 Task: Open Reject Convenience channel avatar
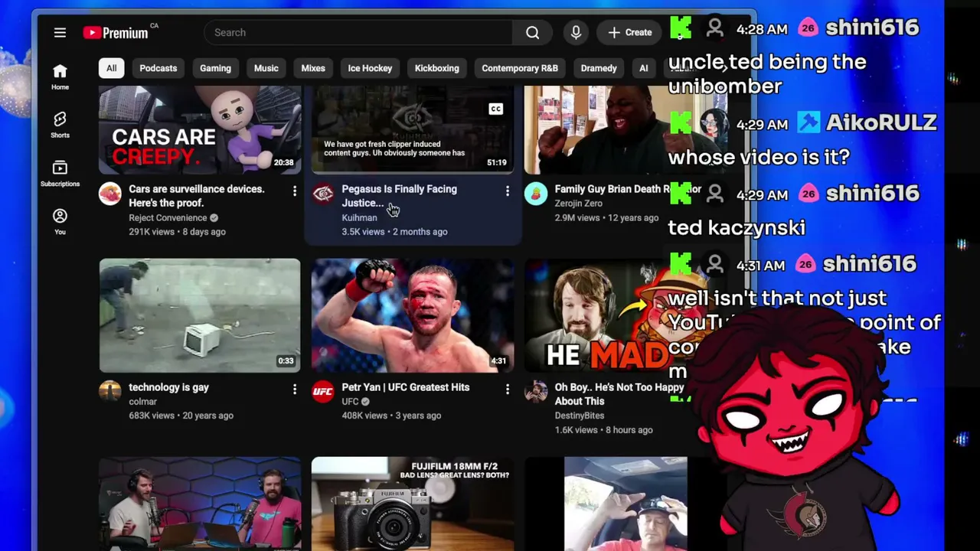[x=109, y=194]
